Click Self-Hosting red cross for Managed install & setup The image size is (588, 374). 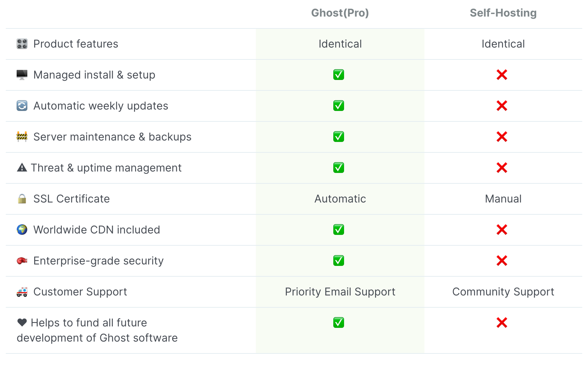point(502,75)
